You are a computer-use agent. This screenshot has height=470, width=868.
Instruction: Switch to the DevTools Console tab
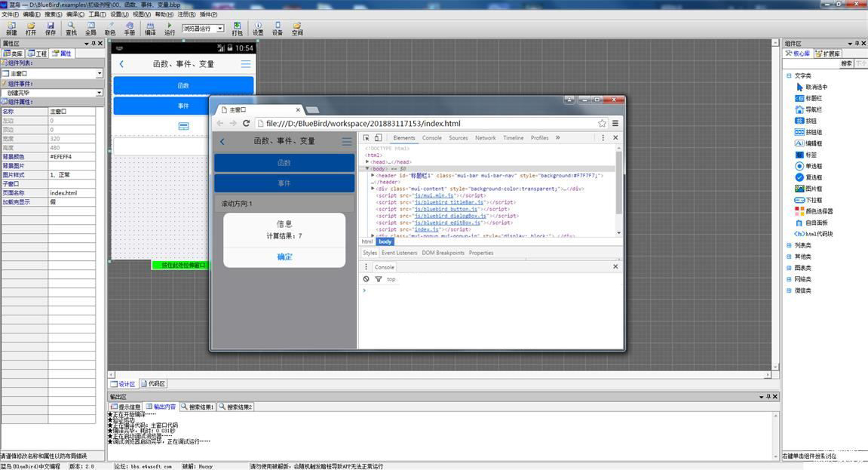point(432,138)
